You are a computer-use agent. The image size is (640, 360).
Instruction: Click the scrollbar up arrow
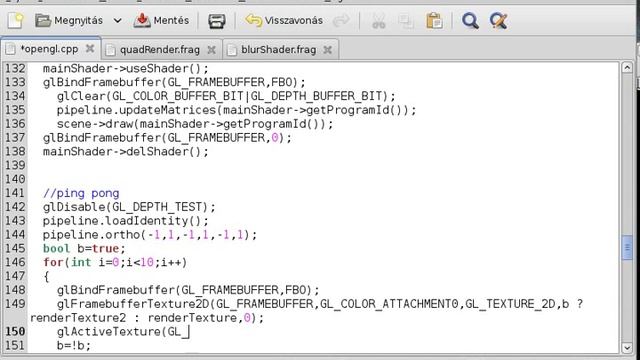point(627,67)
